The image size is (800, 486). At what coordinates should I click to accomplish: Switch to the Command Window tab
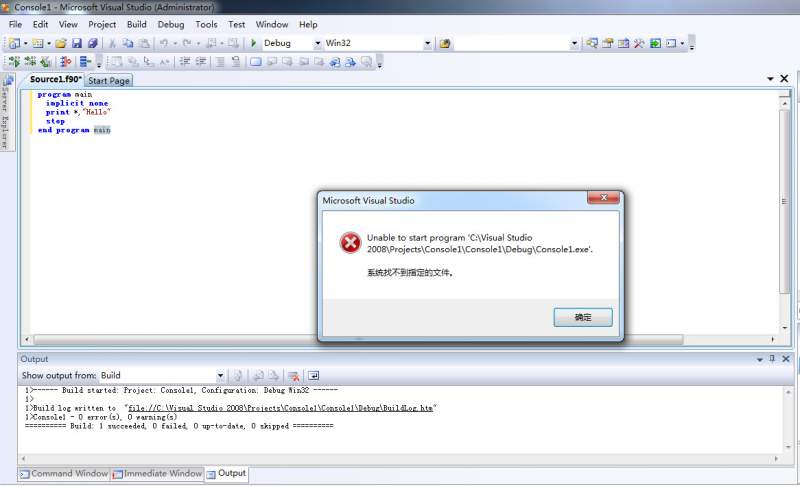coord(64,474)
